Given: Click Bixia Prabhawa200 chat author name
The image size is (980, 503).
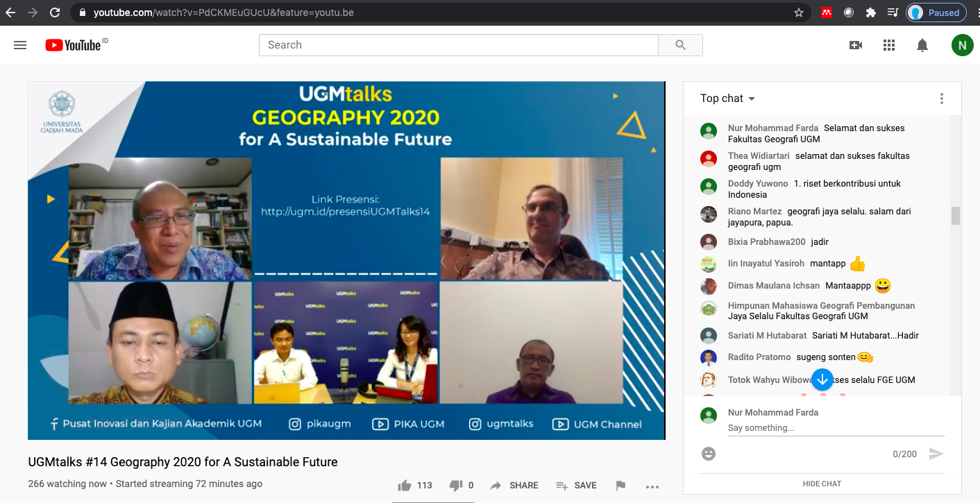Looking at the screenshot, I should click(767, 242).
